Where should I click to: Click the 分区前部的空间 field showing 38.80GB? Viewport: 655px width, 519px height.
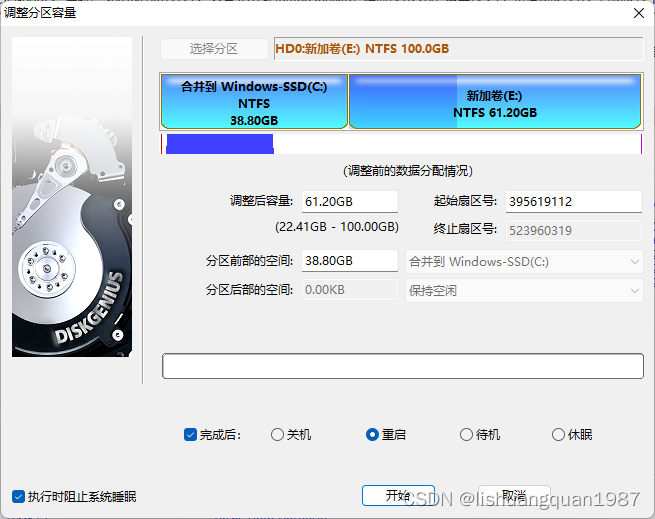pyautogui.click(x=350, y=261)
